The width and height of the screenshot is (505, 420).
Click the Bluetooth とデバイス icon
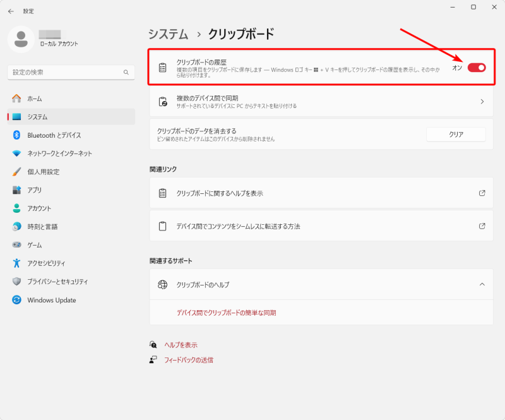[x=17, y=135]
